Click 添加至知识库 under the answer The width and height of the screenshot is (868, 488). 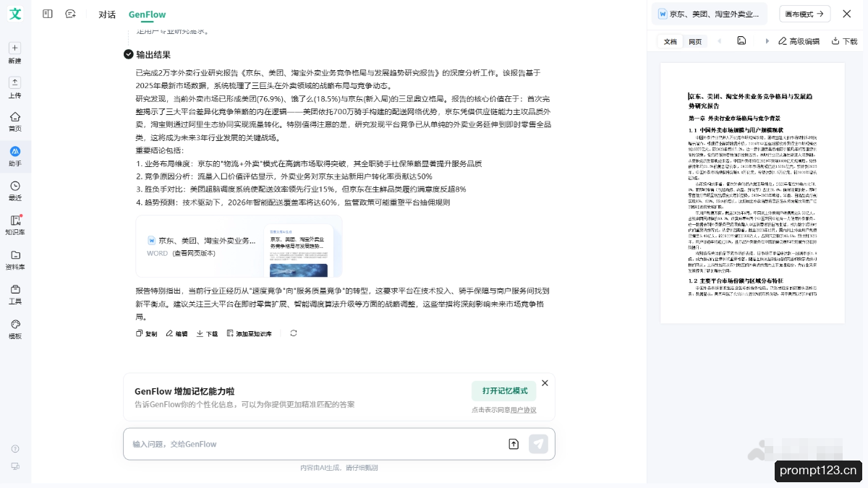(x=250, y=334)
